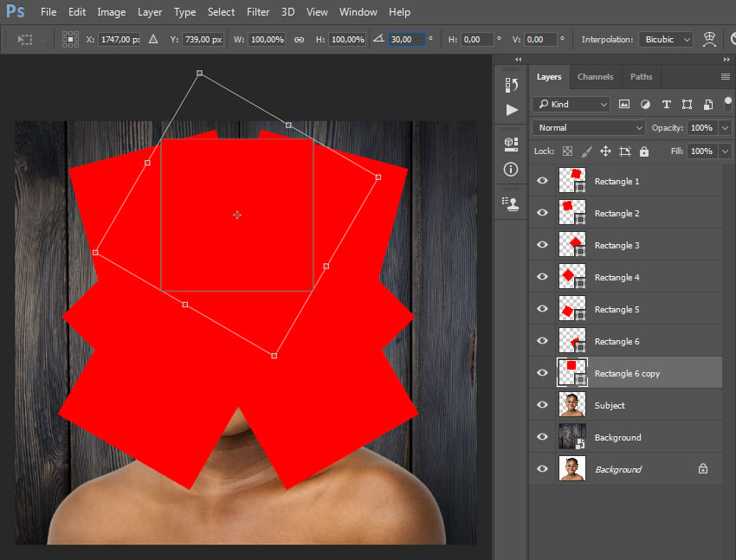Click the Opacity 100% value field
This screenshot has width=736, height=560.
point(701,127)
